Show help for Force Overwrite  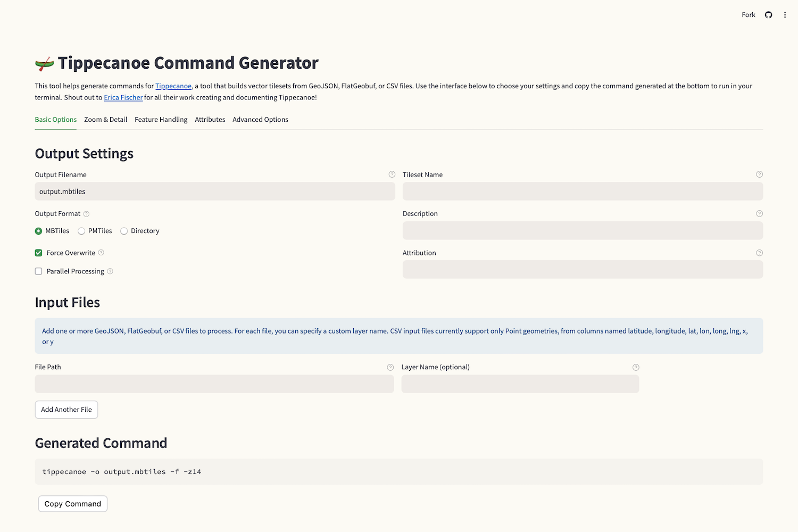pyautogui.click(x=101, y=253)
